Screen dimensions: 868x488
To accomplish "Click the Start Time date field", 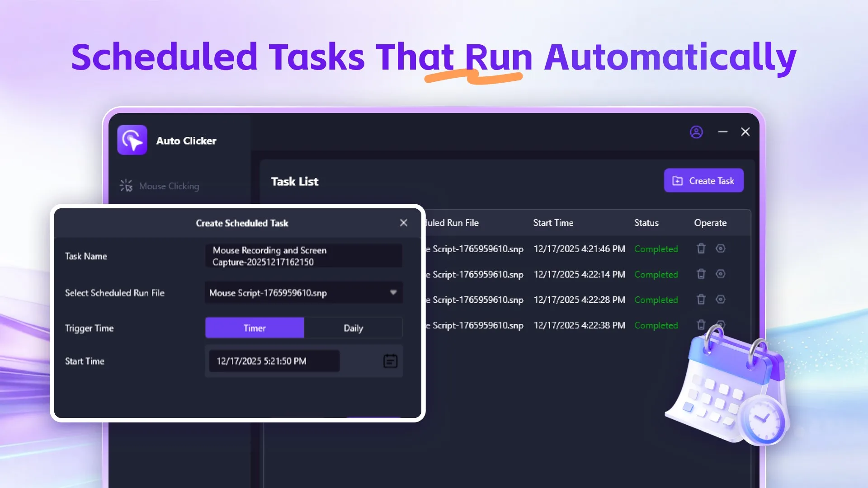I will click(274, 361).
